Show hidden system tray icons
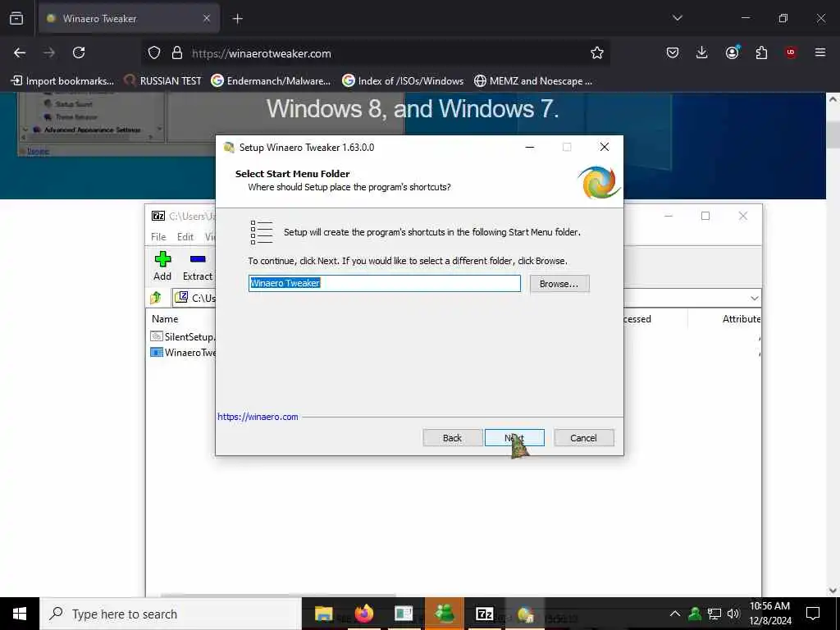The width and height of the screenshot is (840, 630). click(675, 614)
